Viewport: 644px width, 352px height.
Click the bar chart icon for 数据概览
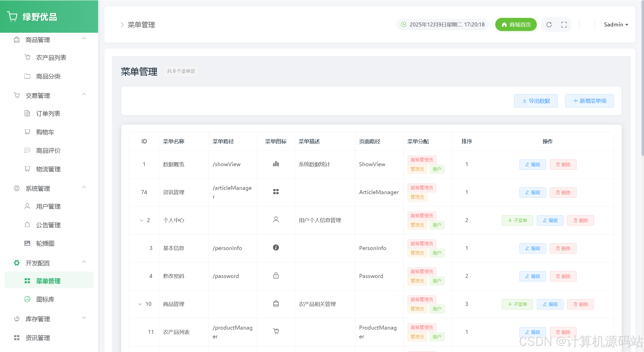pos(276,164)
